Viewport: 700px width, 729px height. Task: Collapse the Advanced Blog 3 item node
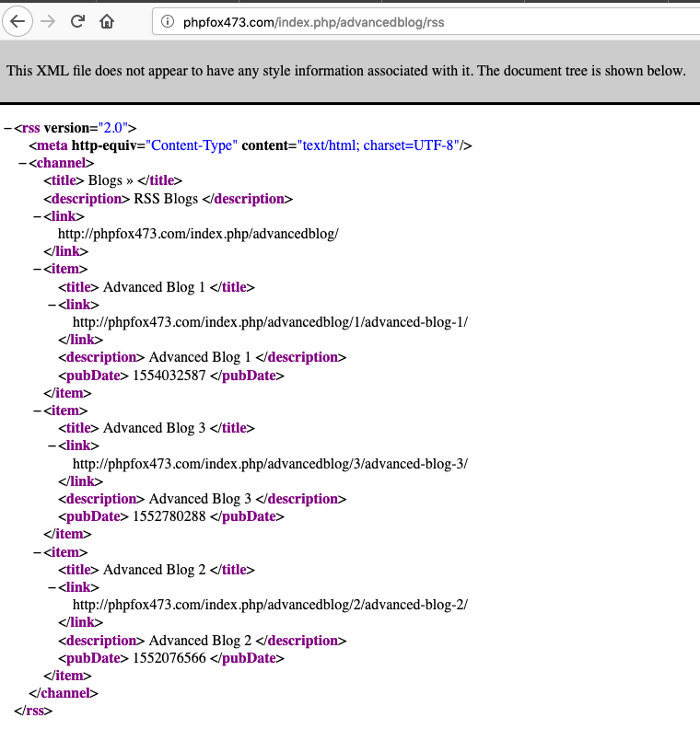pyautogui.click(x=37, y=411)
